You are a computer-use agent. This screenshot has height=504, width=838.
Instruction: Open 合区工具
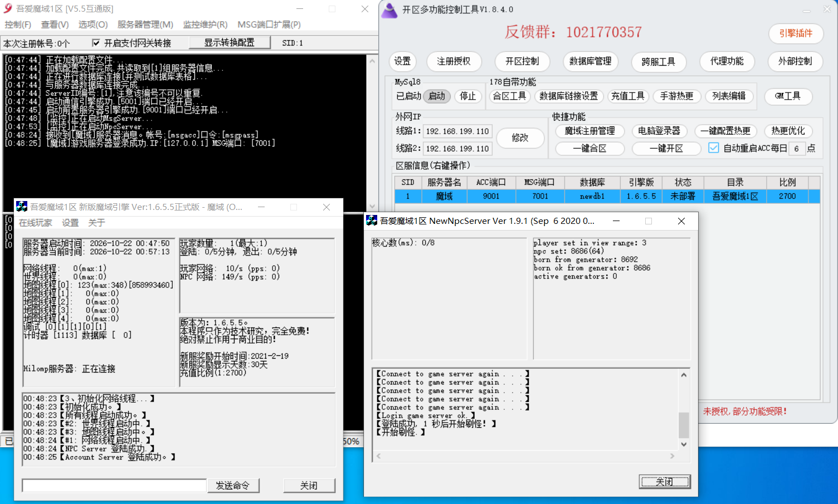point(509,96)
